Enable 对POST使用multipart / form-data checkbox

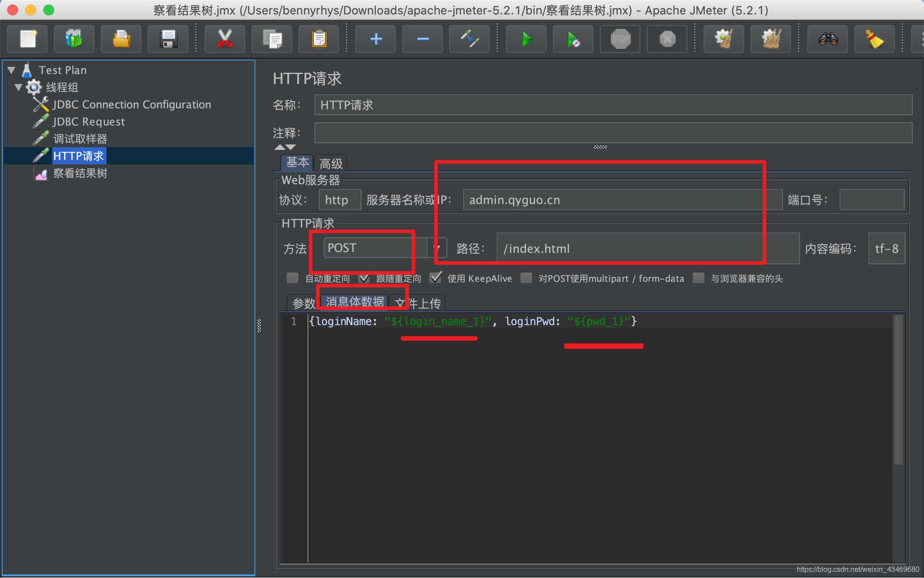(526, 278)
